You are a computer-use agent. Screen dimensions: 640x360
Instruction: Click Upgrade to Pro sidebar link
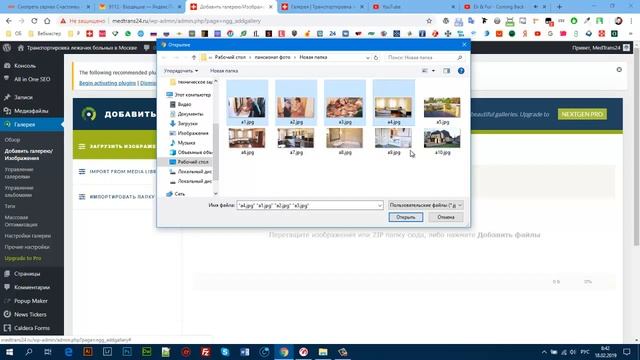tap(23, 258)
